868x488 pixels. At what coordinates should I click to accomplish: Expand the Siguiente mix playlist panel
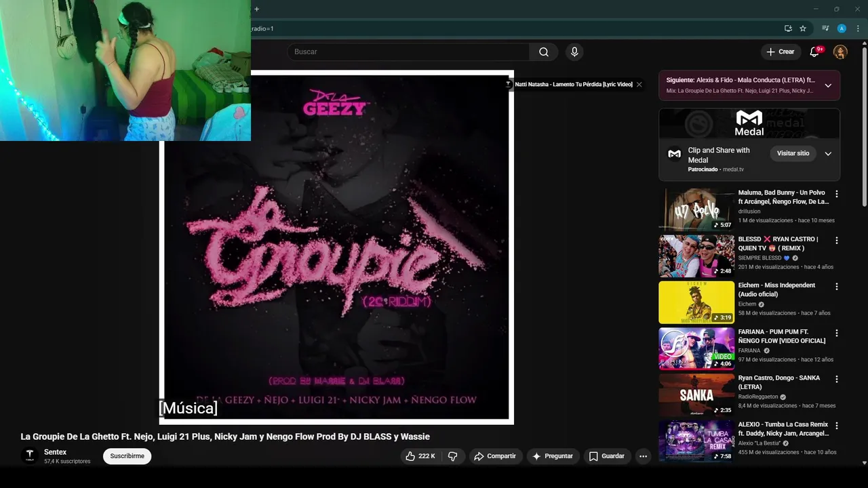coord(828,85)
